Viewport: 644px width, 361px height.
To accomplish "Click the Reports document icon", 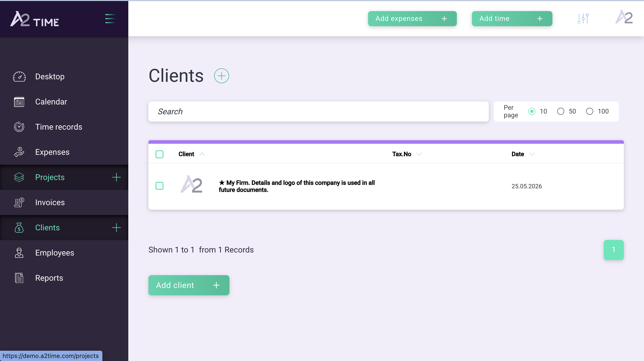I will click(19, 278).
